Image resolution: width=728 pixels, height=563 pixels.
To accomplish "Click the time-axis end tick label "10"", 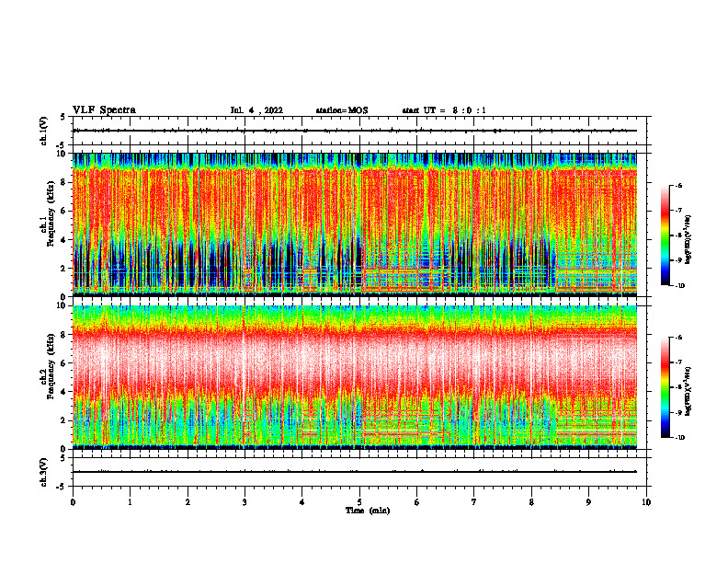I will point(646,502).
